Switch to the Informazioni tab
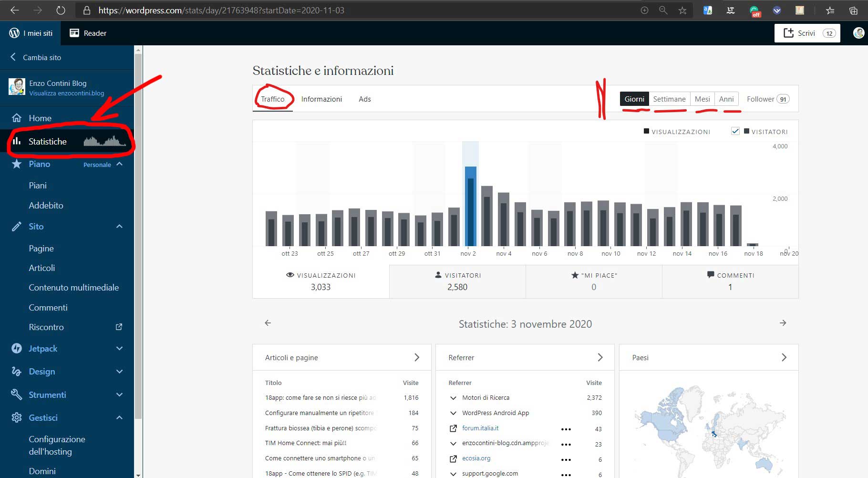 pos(321,99)
